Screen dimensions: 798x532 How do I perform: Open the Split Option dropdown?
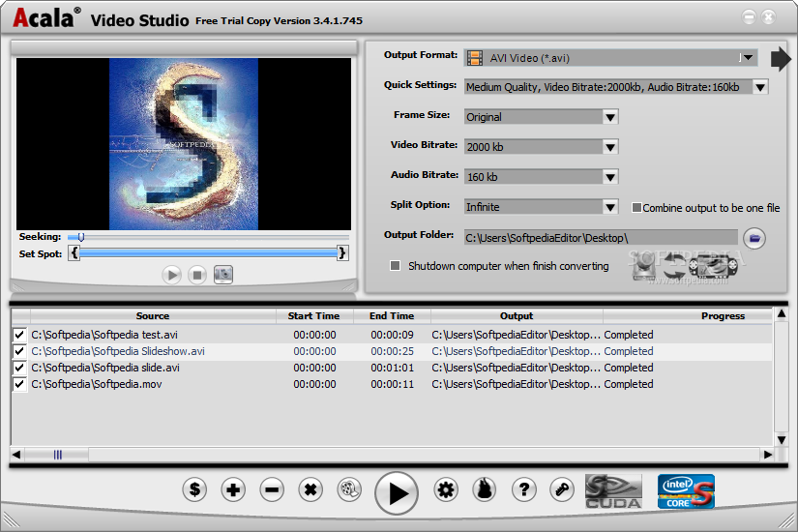point(610,207)
